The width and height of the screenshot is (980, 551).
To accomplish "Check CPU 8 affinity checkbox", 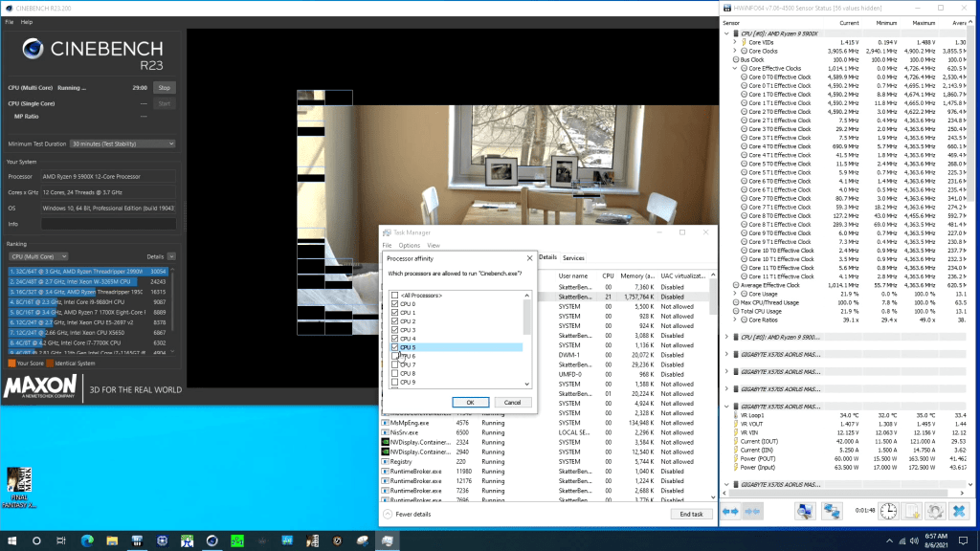I will [x=394, y=374].
